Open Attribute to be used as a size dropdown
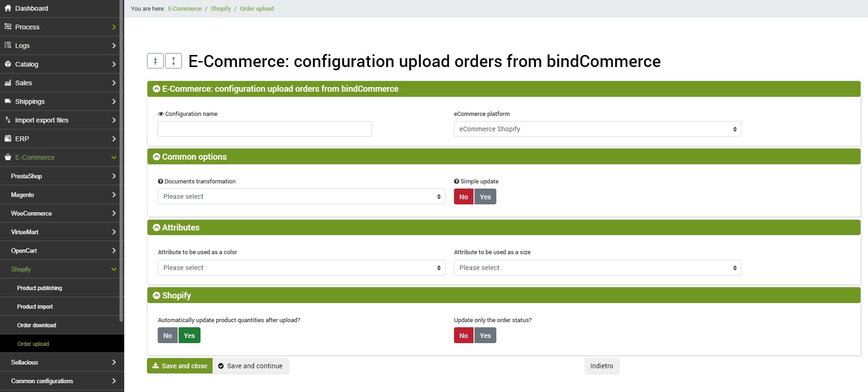Screen dimensions: 868x392 (597, 268)
